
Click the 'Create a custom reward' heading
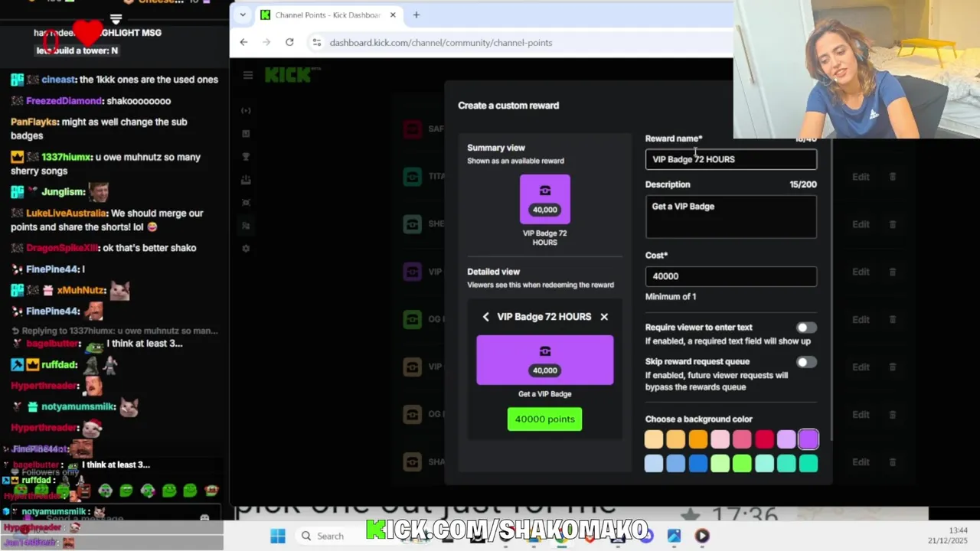[508, 106]
